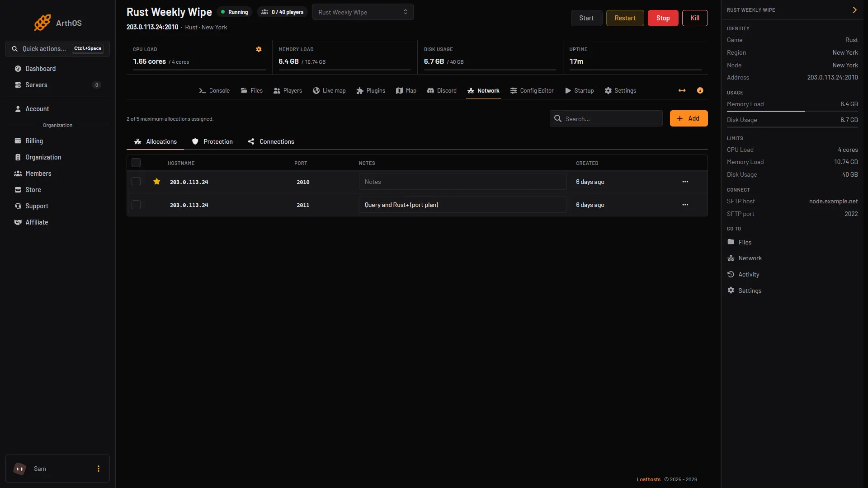The width and height of the screenshot is (868, 488).
Task: Click the red Stop button
Action: tap(663, 18)
